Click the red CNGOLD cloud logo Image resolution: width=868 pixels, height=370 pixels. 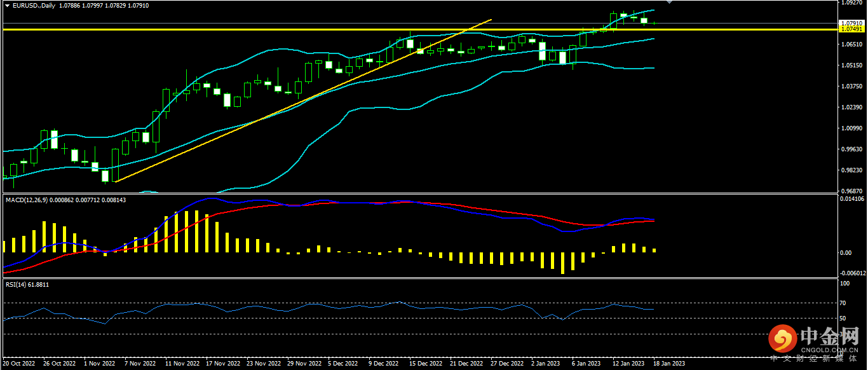[782, 340]
